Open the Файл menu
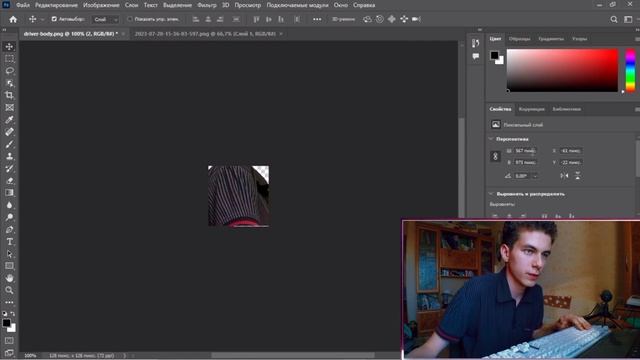Image resolution: width=640 pixels, height=360 pixels. pos(22,5)
